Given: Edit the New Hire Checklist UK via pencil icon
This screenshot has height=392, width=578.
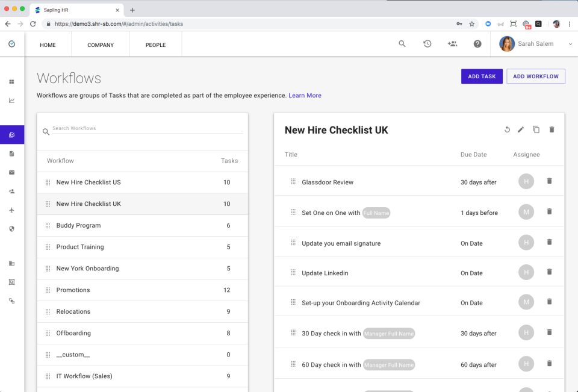Looking at the screenshot, I should (x=521, y=129).
